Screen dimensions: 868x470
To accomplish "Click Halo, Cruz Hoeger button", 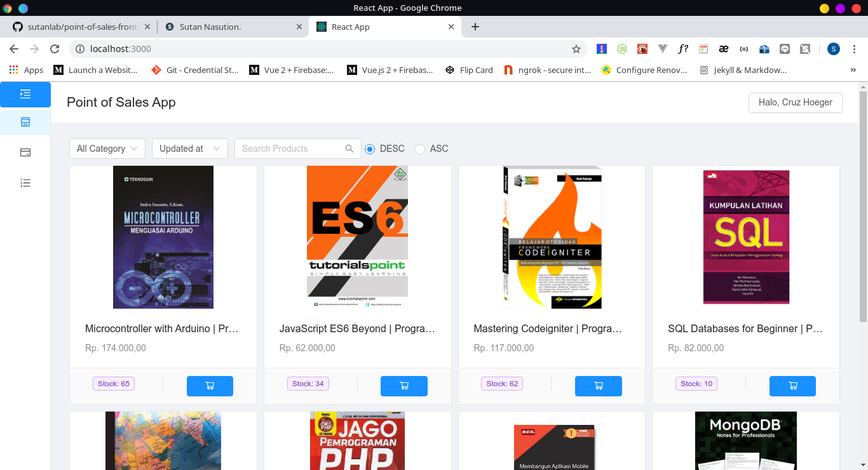I will point(796,102).
